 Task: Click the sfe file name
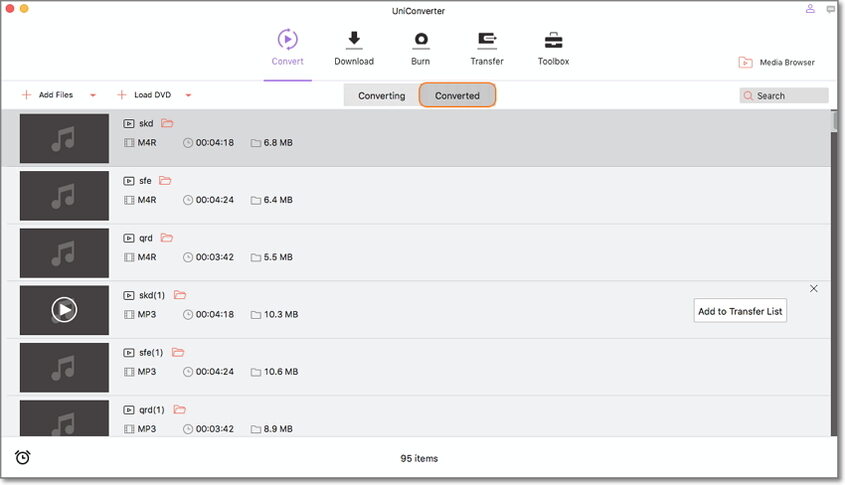tap(145, 181)
